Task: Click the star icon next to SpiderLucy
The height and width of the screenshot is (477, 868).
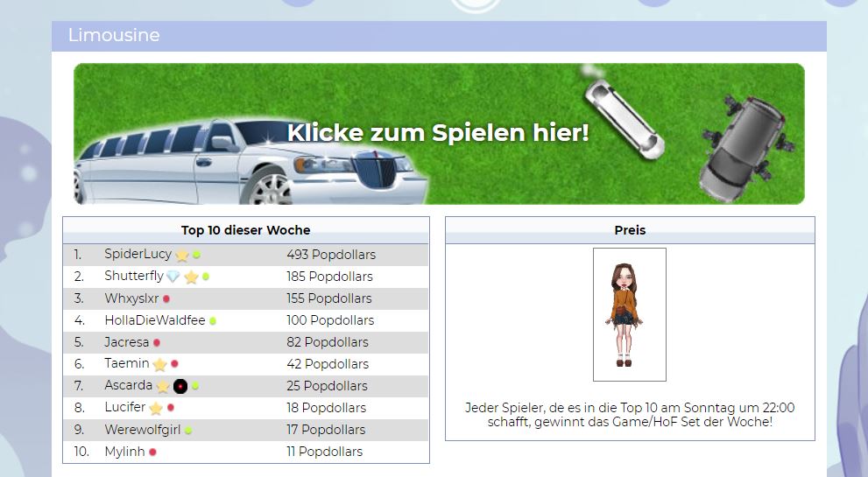Action: 182,255
